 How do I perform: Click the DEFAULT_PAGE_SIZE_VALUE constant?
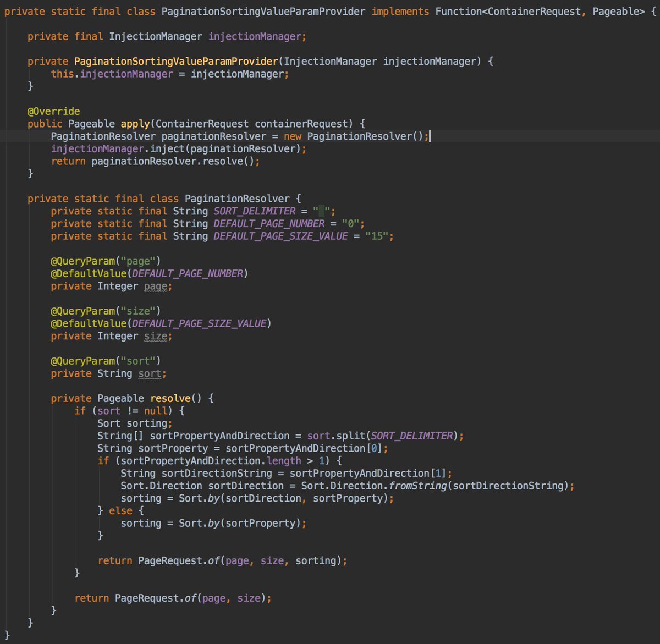point(280,236)
